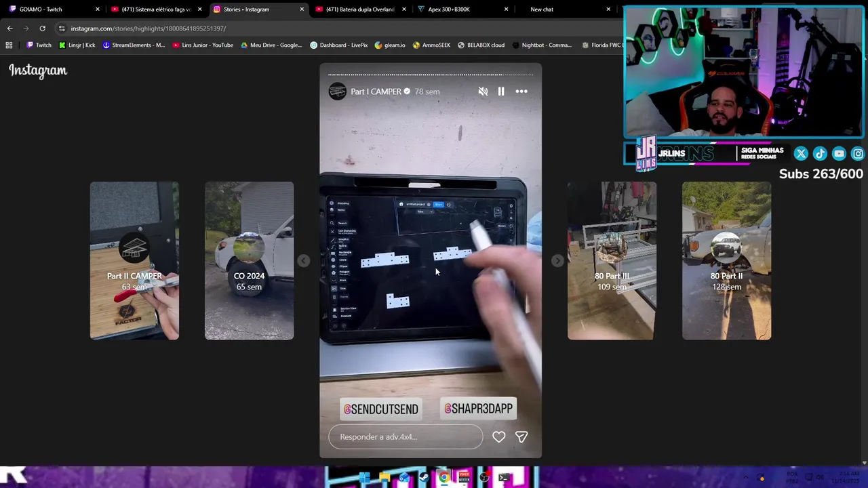868x488 pixels.
Task: Mute or unmute the story audio
Action: [483, 91]
